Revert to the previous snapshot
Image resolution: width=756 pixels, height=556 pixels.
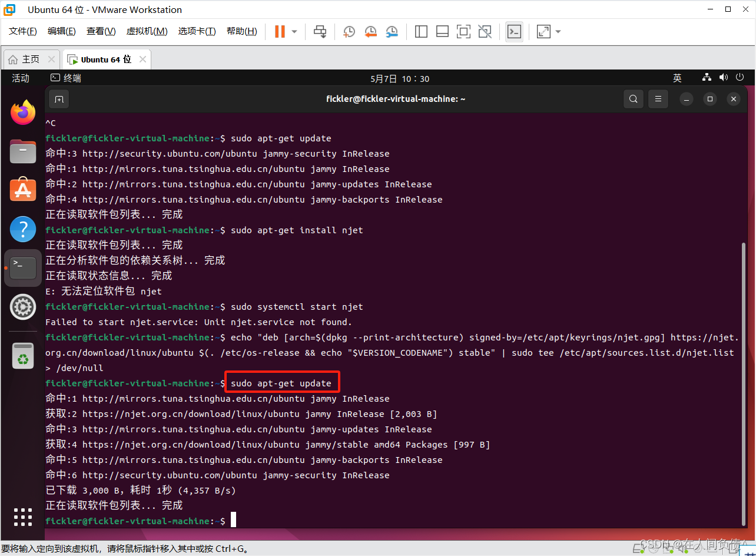(x=370, y=31)
